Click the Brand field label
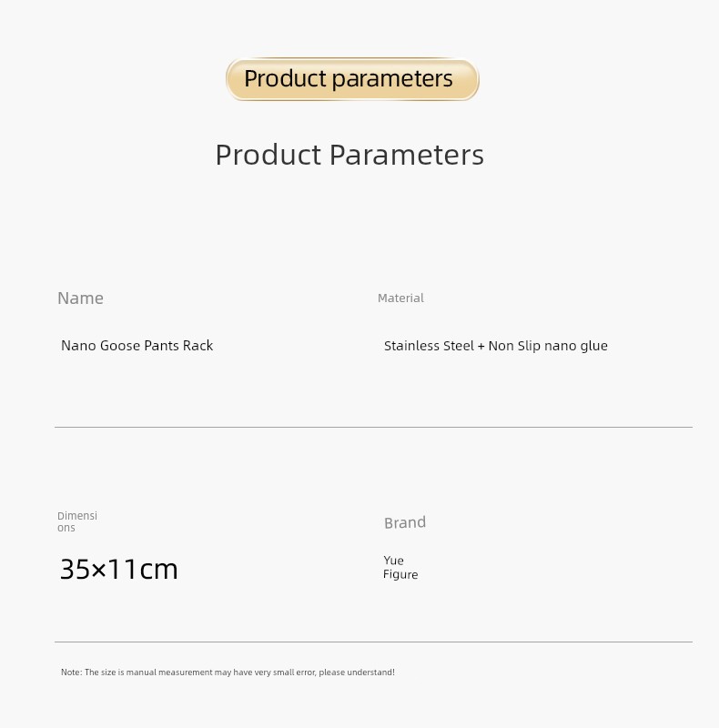This screenshot has height=728, width=719. (x=405, y=522)
